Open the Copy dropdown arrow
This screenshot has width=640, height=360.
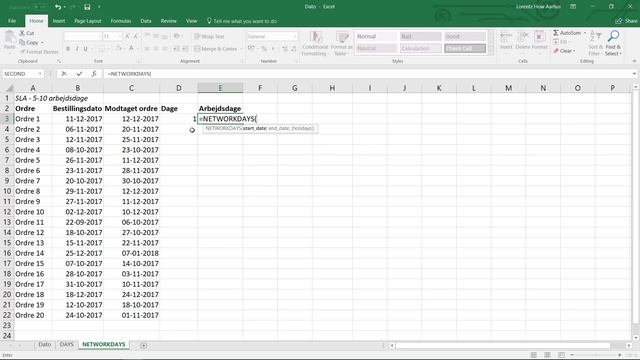[42, 43]
